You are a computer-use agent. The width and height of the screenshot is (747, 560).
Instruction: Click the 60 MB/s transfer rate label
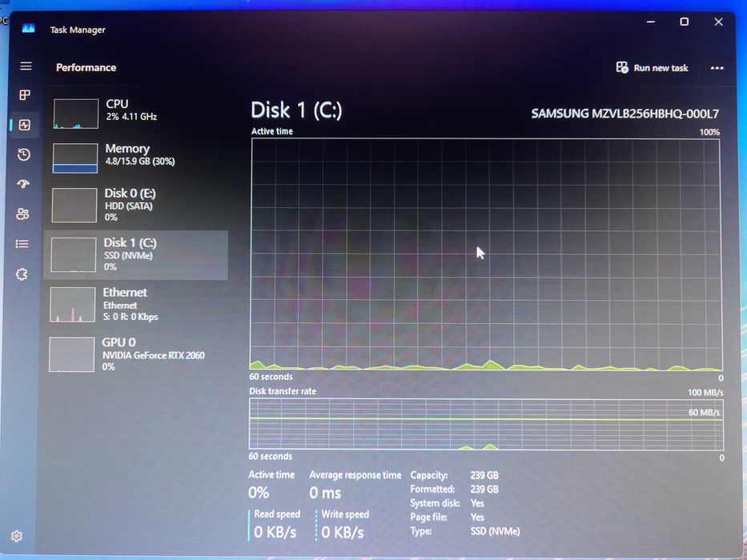coord(704,412)
